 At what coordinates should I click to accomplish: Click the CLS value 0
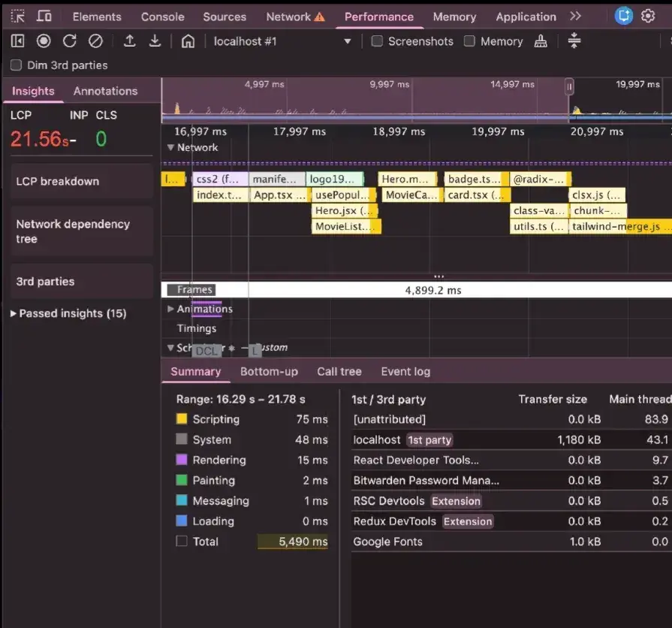pos(101,139)
